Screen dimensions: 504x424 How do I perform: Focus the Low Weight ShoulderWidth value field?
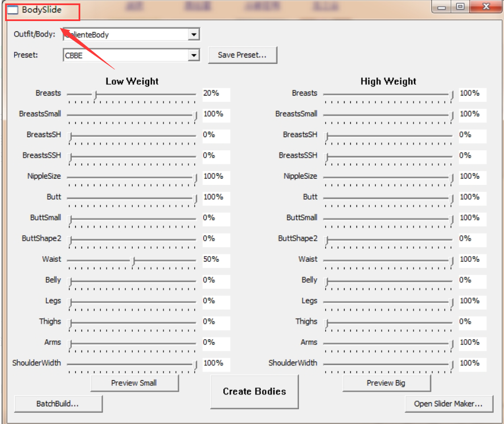pos(216,365)
